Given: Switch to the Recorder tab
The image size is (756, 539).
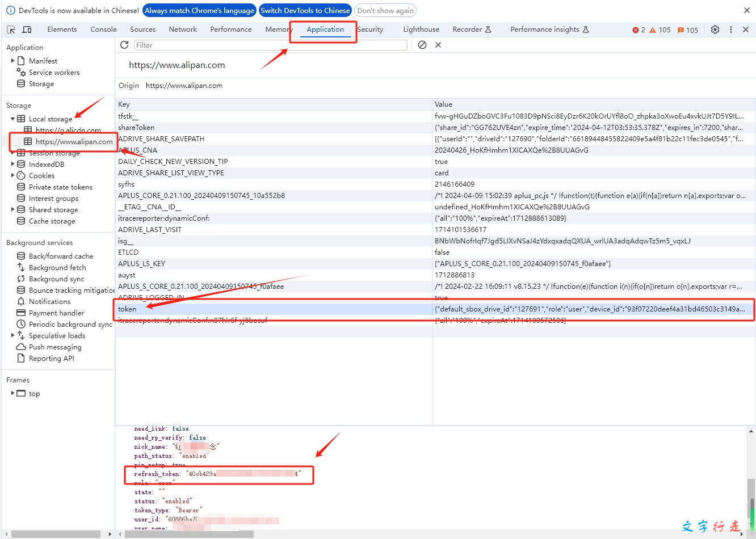Looking at the screenshot, I should (472, 30).
